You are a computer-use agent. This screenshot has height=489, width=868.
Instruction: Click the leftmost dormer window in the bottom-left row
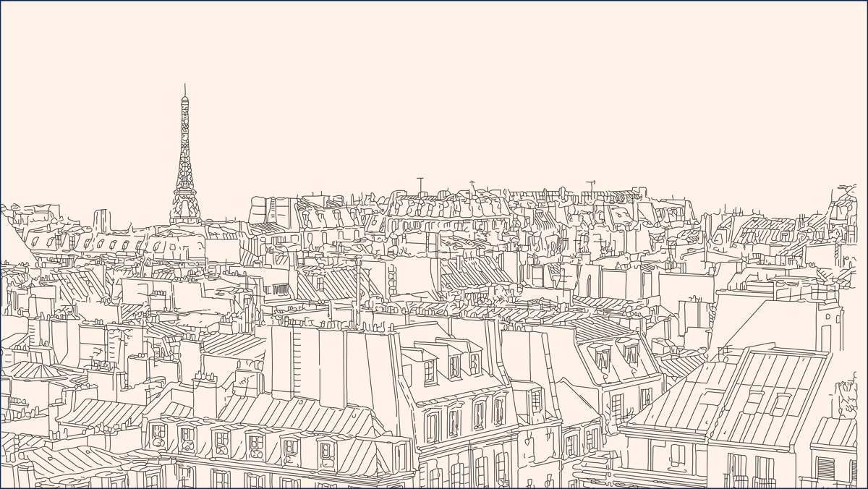(158, 435)
